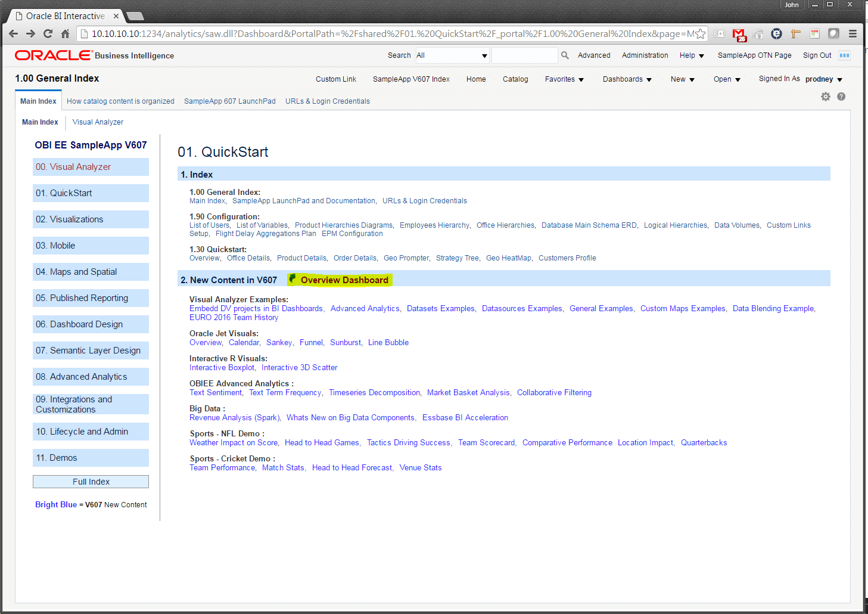The width and height of the screenshot is (868, 614).
Task: Open the Dashboards dropdown menu
Action: coord(627,79)
